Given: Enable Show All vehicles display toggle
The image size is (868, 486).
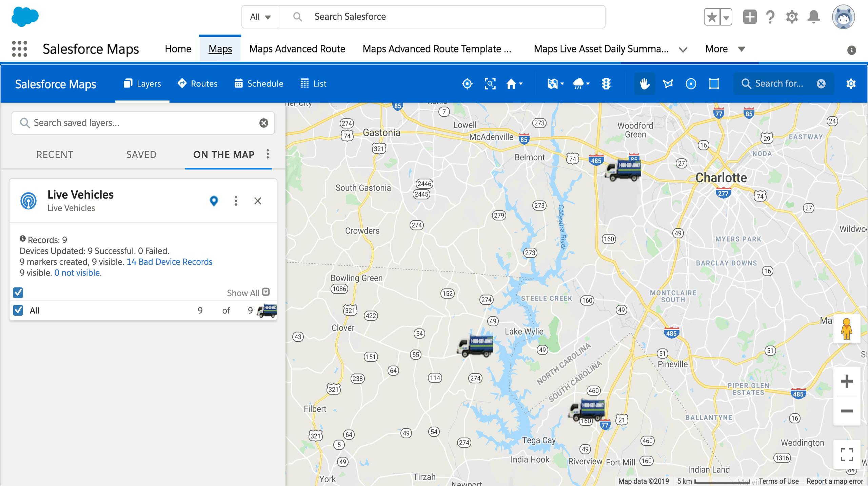Looking at the screenshot, I should point(267,292).
